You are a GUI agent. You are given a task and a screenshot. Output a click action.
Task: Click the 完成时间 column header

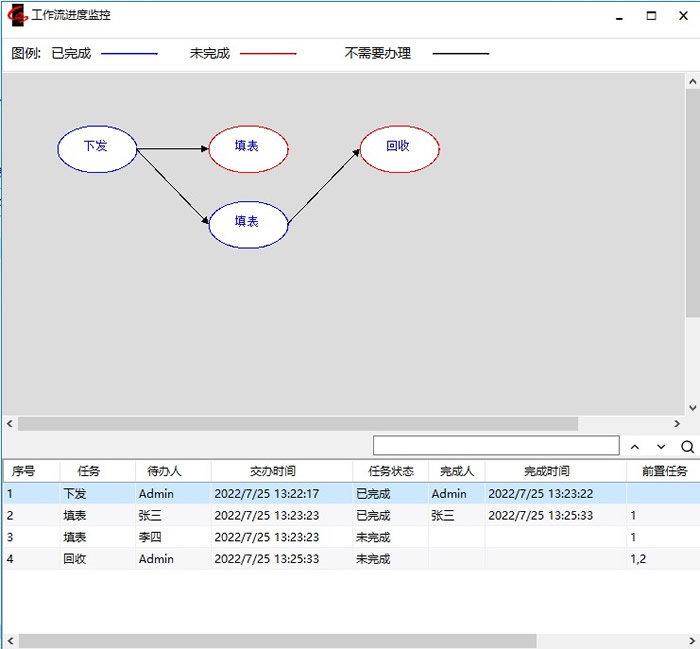[x=547, y=471]
